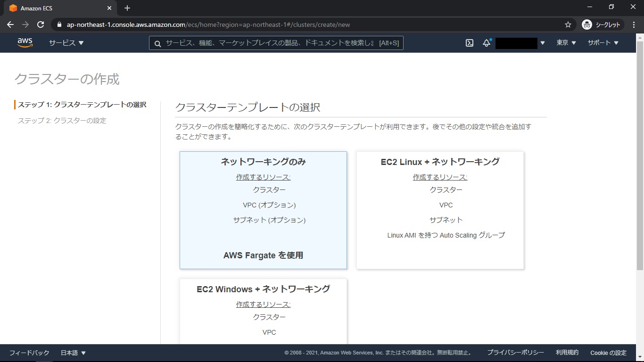Open the AWS CloudShell terminal icon
644x362 pixels.
pyautogui.click(x=470, y=43)
